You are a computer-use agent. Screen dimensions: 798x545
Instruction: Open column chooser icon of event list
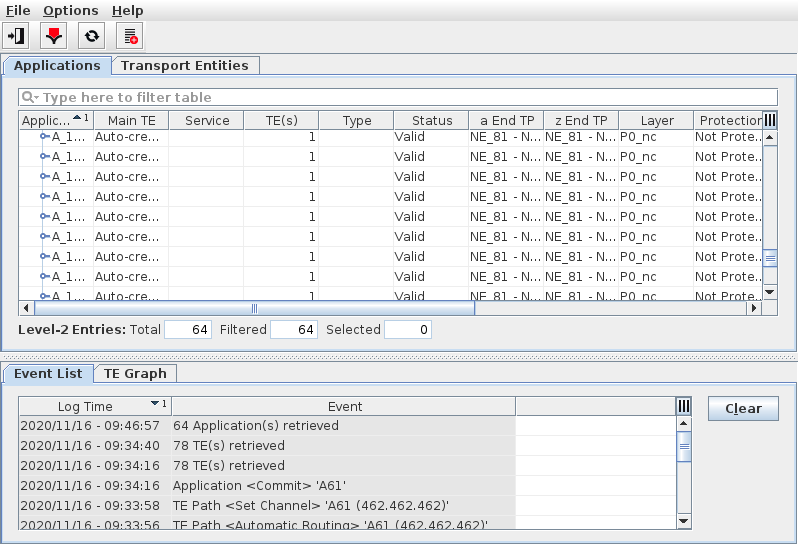684,406
